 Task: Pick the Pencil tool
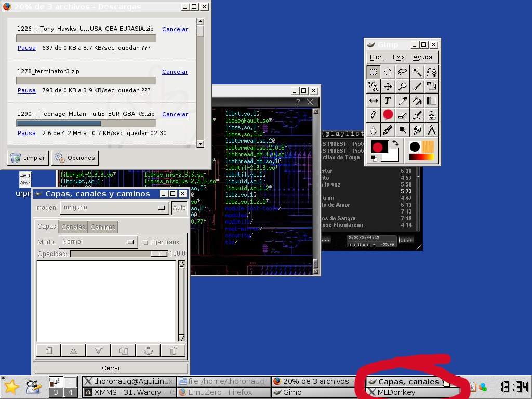tap(373, 115)
